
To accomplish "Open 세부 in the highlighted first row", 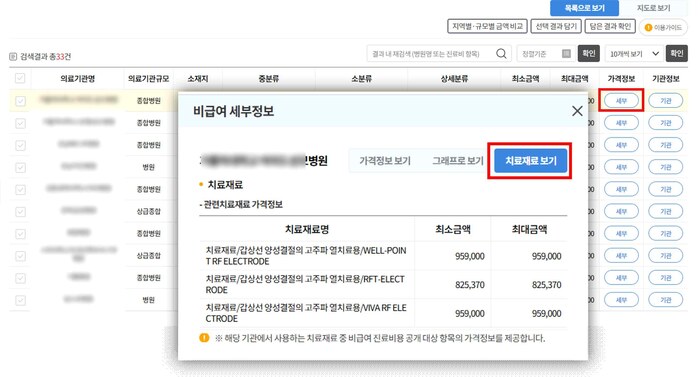I will point(621,101).
